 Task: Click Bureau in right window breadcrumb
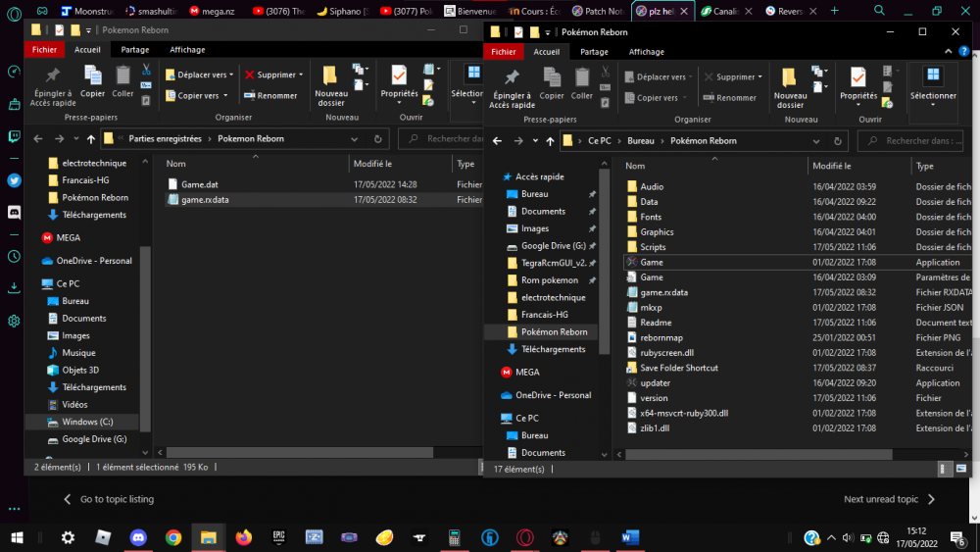pyautogui.click(x=641, y=140)
